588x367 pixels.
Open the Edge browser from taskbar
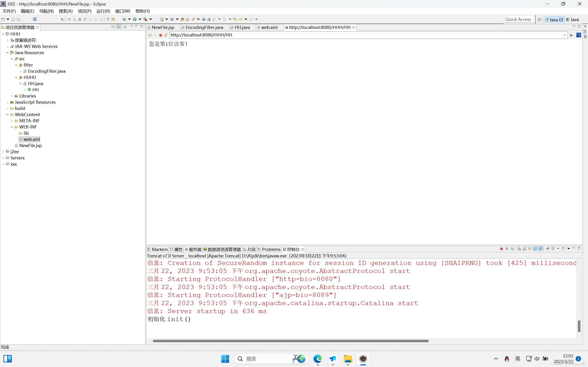pyautogui.click(x=317, y=359)
